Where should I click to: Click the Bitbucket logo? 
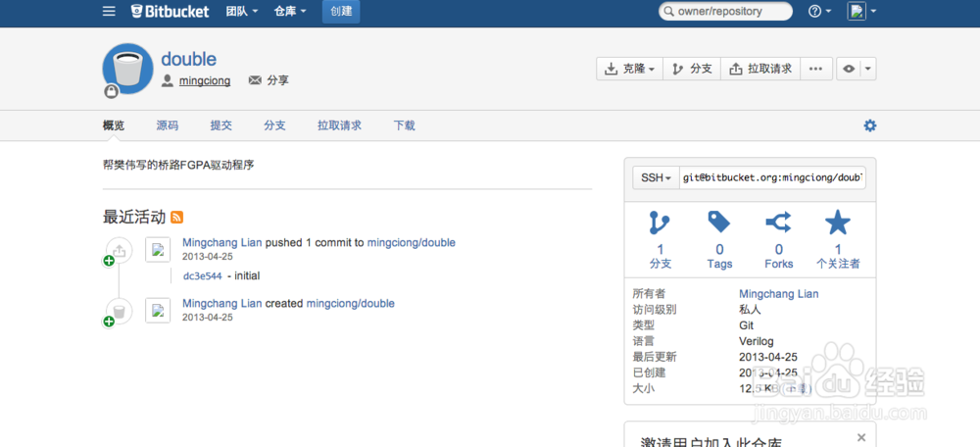tap(170, 11)
